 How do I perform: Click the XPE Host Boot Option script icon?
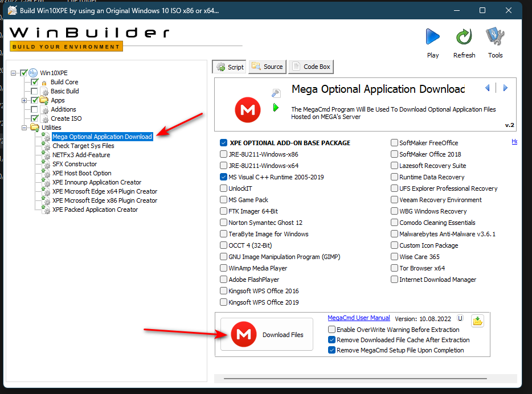pos(46,173)
